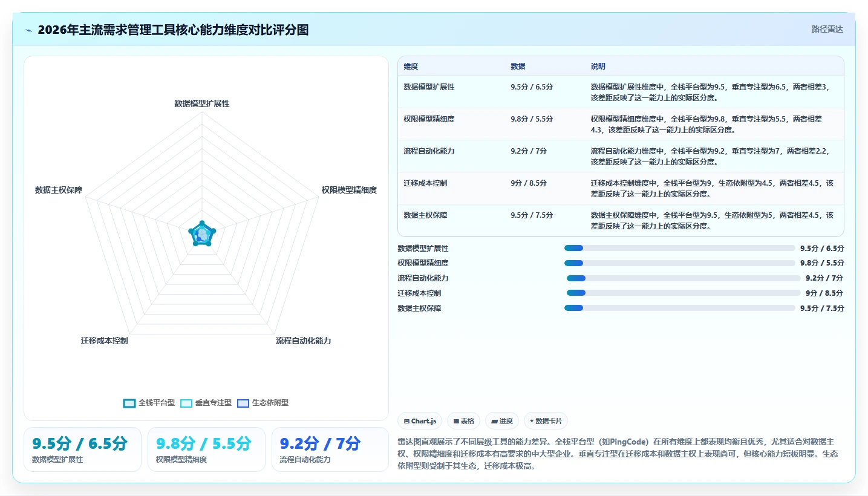Screen dimensions: 868x496
Task: Open the 9.2分 / 7分 data card
Action: (x=330, y=449)
